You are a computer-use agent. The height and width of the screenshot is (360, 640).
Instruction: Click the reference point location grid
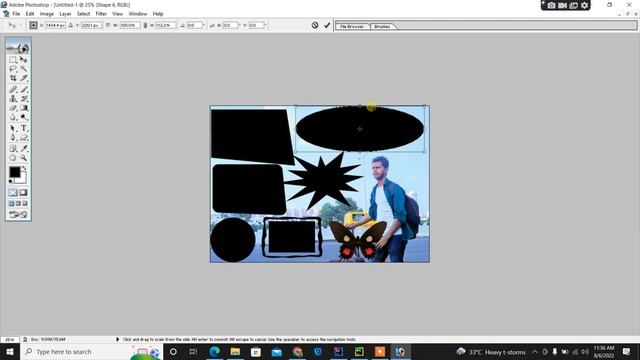[x=33, y=25]
